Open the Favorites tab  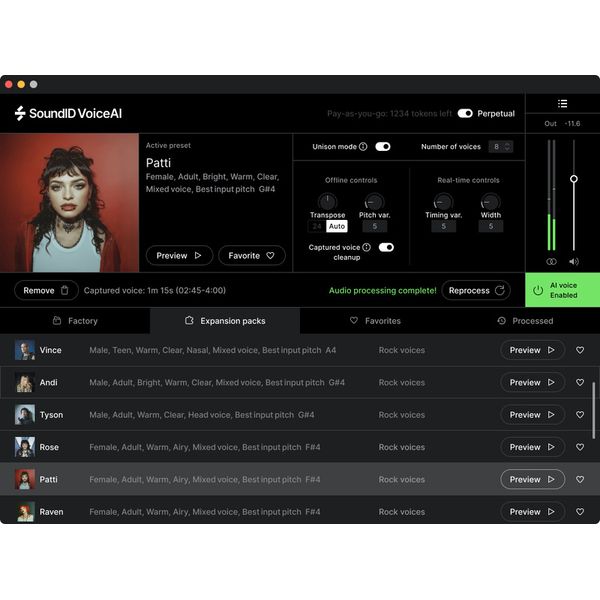click(x=375, y=321)
